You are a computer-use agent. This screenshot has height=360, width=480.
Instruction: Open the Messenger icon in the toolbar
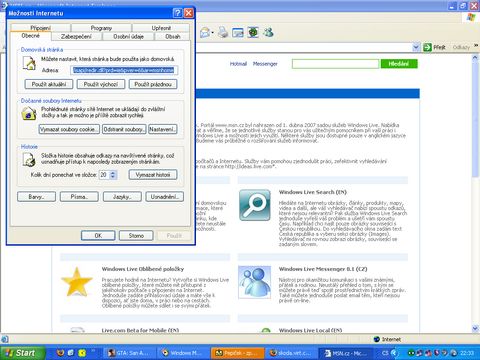[x=268, y=32]
